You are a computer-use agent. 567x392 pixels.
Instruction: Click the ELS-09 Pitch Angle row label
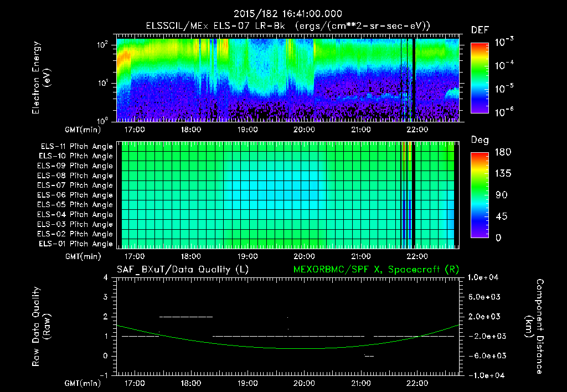tap(75, 166)
